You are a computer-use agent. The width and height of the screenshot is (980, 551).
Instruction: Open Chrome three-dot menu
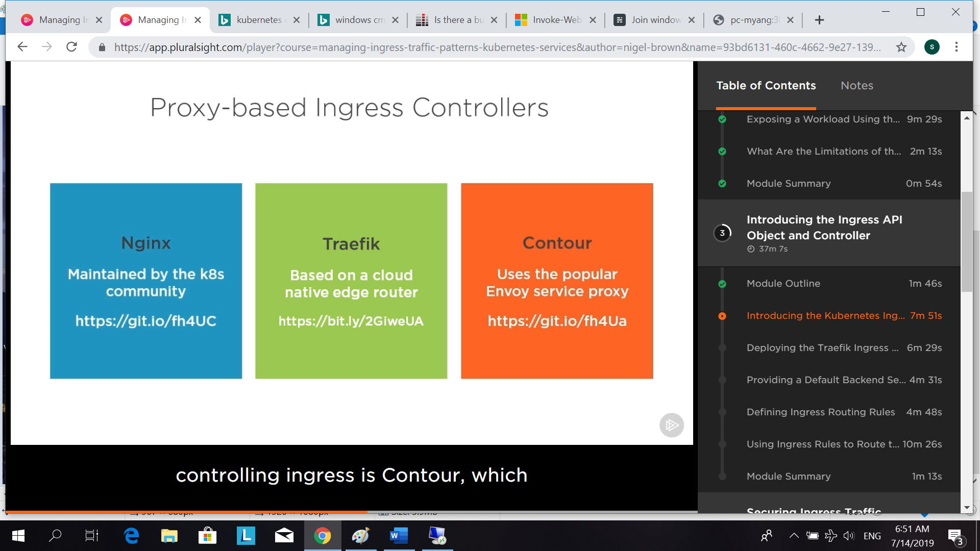coord(957,47)
